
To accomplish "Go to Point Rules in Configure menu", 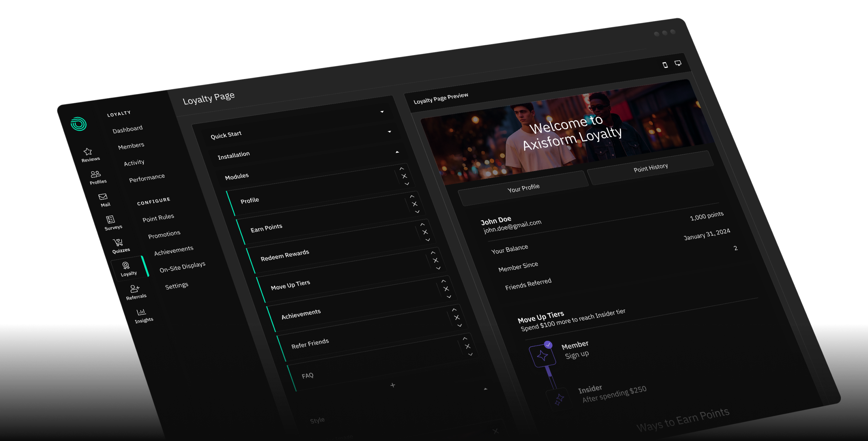I will (x=158, y=218).
